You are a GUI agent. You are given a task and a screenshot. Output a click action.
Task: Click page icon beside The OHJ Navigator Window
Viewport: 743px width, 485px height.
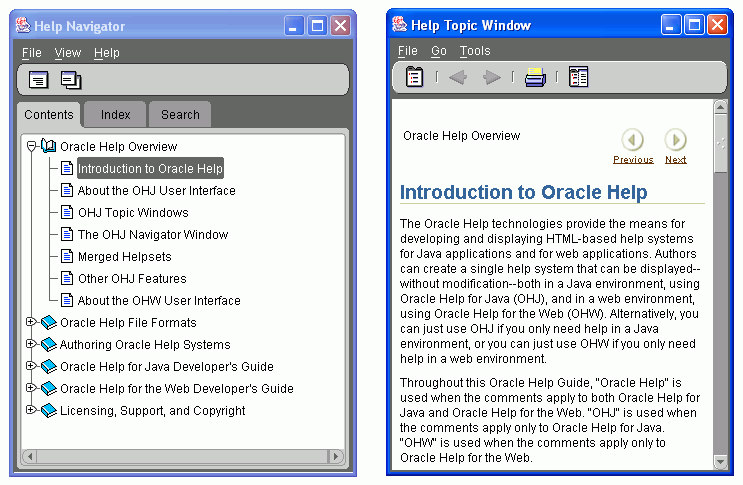(67, 234)
